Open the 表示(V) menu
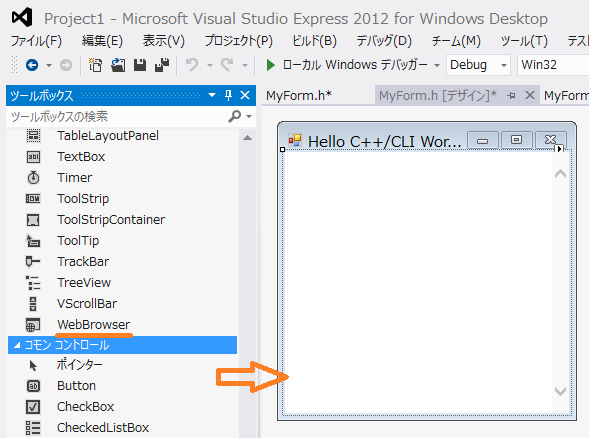Image resolution: width=589 pixels, height=438 pixels. pyautogui.click(x=164, y=41)
